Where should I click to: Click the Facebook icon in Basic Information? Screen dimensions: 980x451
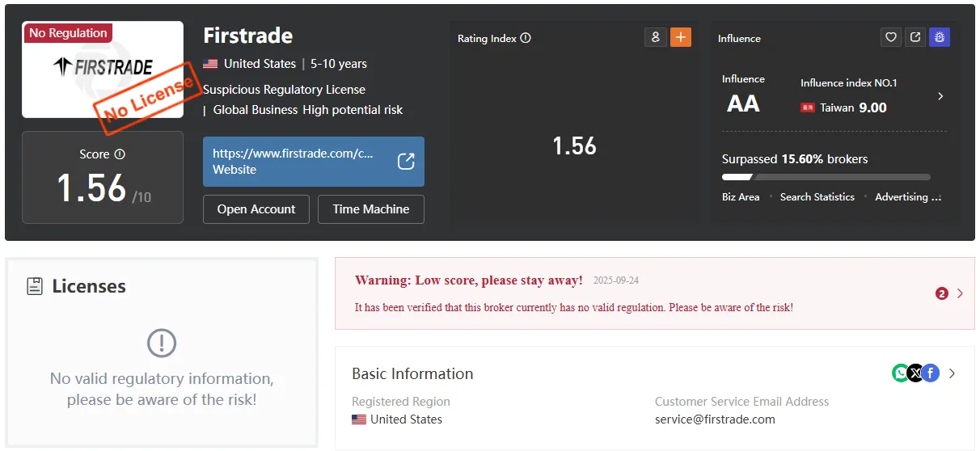pos(930,373)
